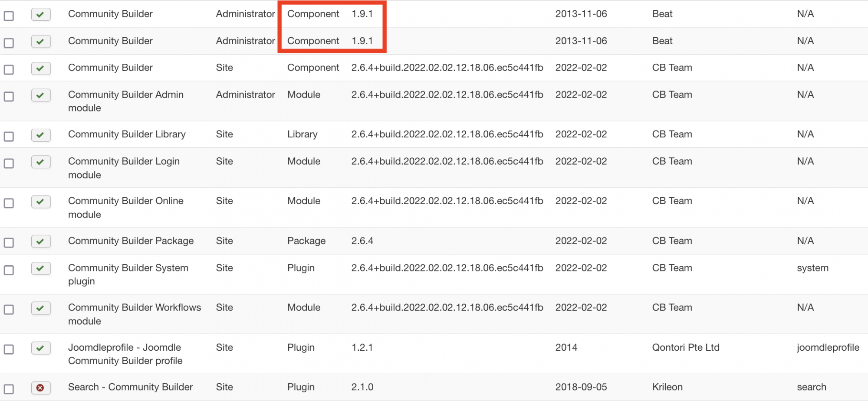The image size is (868, 404).
Task: Click 'Administrator' location in Admin module row
Action: point(246,94)
